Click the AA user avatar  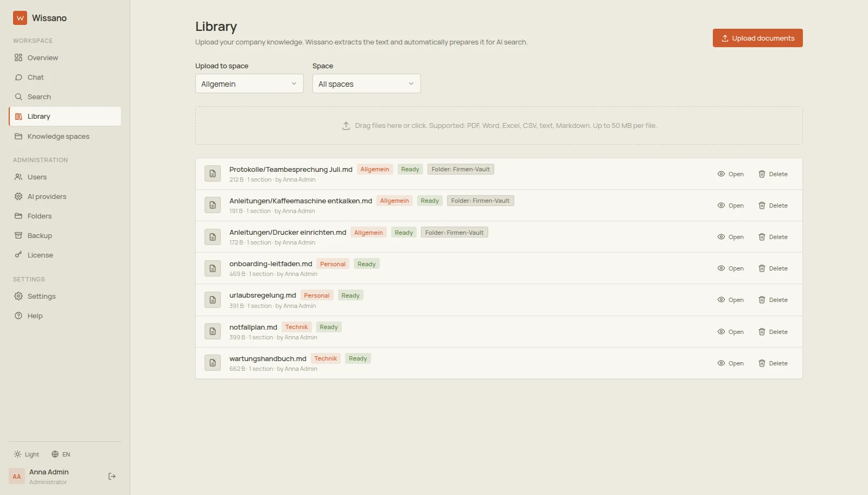pyautogui.click(x=17, y=477)
